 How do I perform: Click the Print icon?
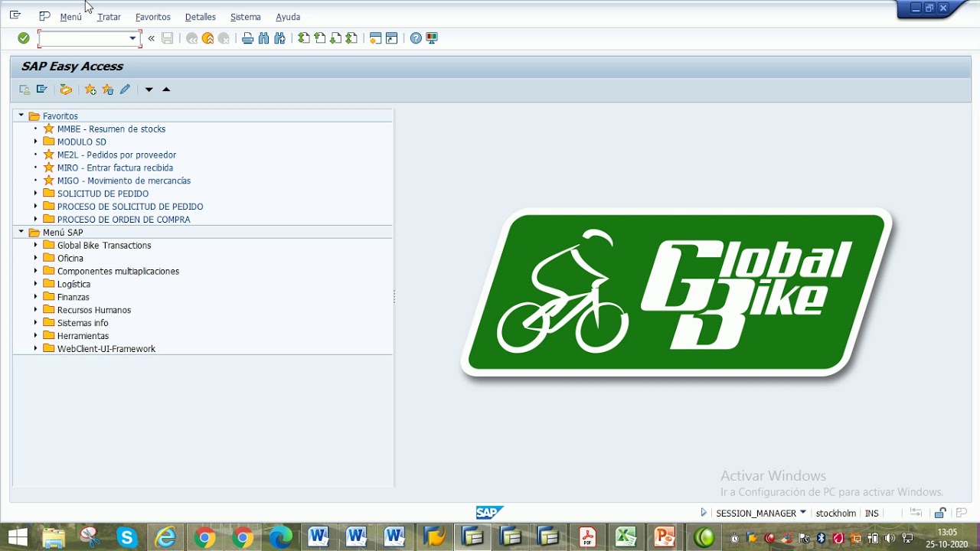pyautogui.click(x=247, y=38)
